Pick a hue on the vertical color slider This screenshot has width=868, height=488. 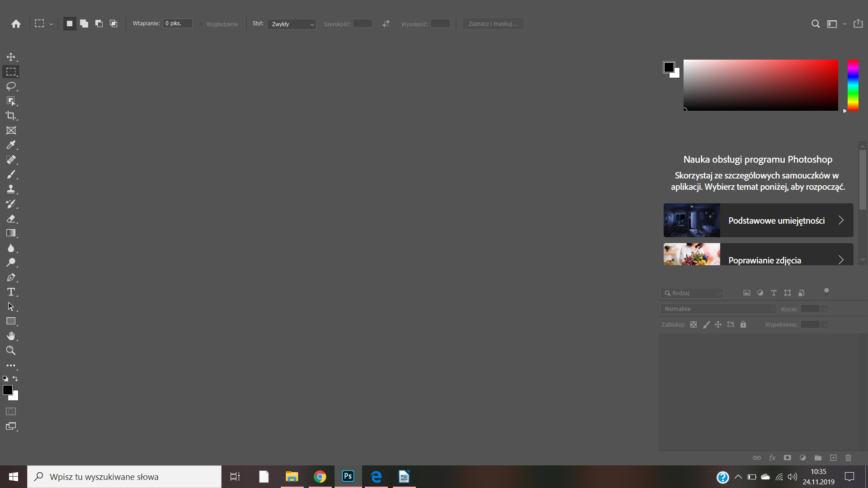click(854, 86)
